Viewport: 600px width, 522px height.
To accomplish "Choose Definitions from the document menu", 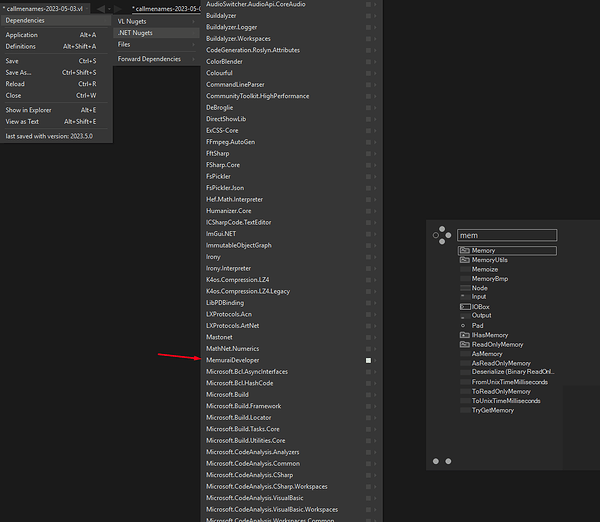I will point(56,46).
